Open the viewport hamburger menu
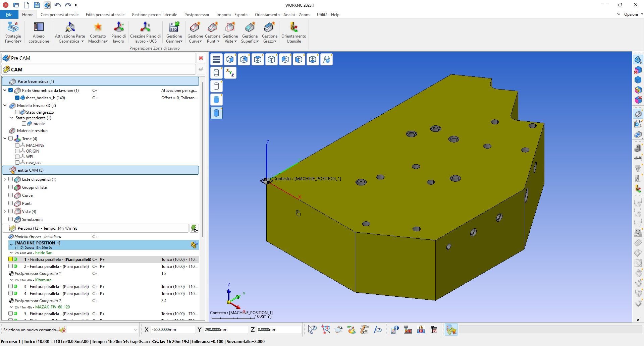Image resolution: width=644 pixels, height=346 pixels. (216, 59)
